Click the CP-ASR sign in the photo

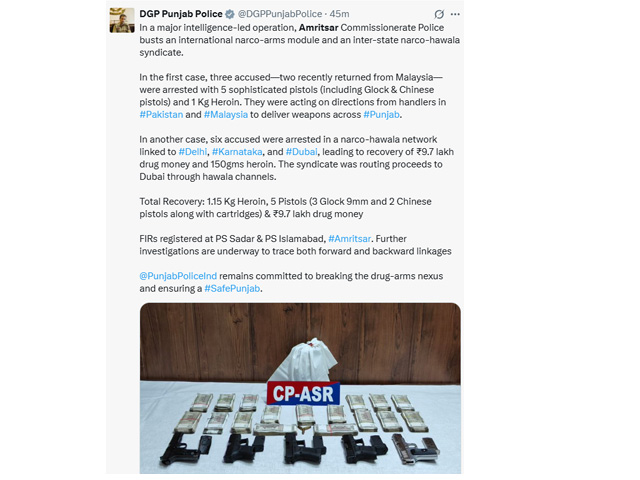point(303,393)
